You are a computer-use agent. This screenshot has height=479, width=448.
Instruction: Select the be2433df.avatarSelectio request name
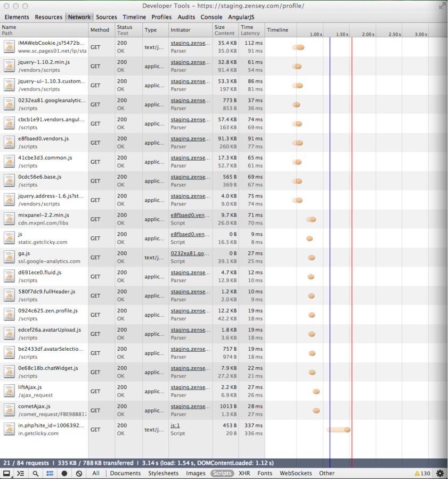[50, 349]
